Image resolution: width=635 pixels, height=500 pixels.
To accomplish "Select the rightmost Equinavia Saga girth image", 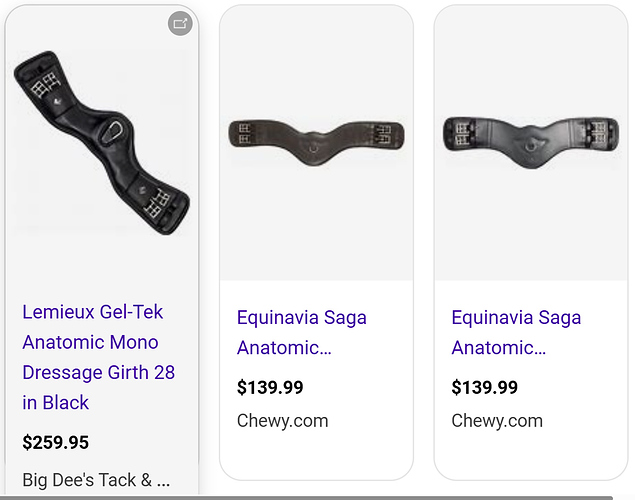I will (531, 143).
